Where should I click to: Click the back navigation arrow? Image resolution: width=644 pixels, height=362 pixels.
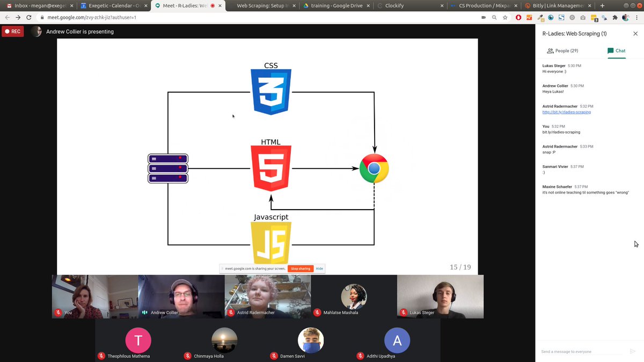click(x=8, y=17)
